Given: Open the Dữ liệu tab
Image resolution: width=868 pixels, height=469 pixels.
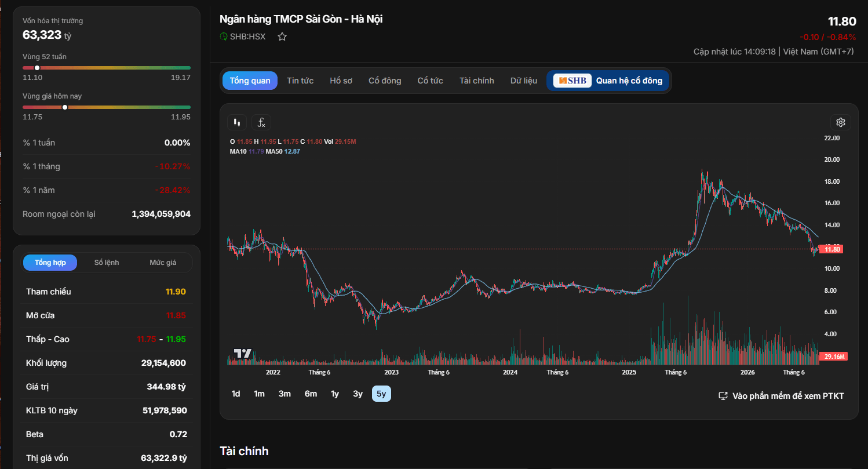Looking at the screenshot, I should pyautogui.click(x=524, y=81).
